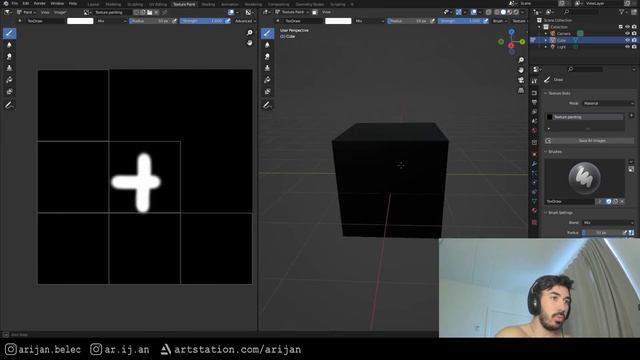
Task: Click the TexDraw brush preview thumbnail
Action: tap(584, 178)
